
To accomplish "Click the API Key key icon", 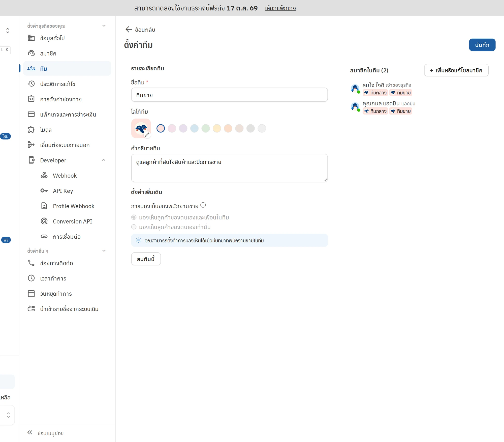I will [x=44, y=191].
